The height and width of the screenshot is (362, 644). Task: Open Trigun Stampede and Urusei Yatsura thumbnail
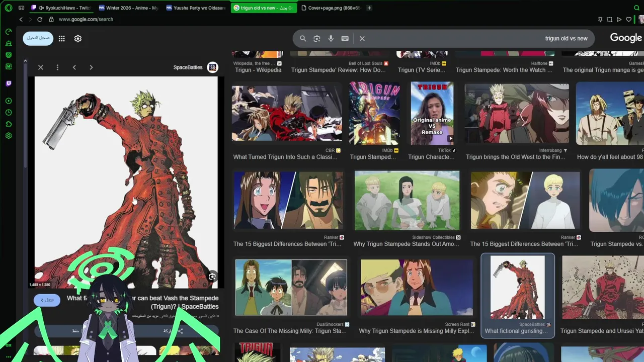(603, 288)
